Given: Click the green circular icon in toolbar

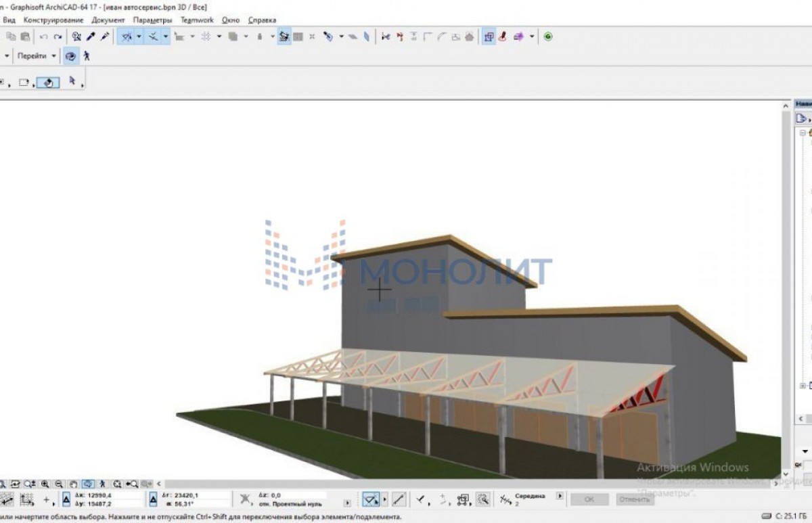Looking at the screenshot, I should click(x=548, y=37).
